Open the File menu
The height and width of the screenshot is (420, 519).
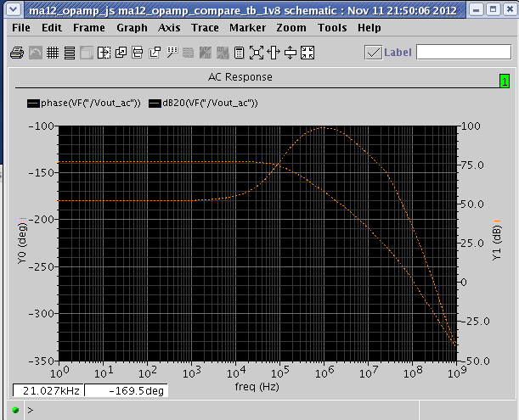click(21, 28)
